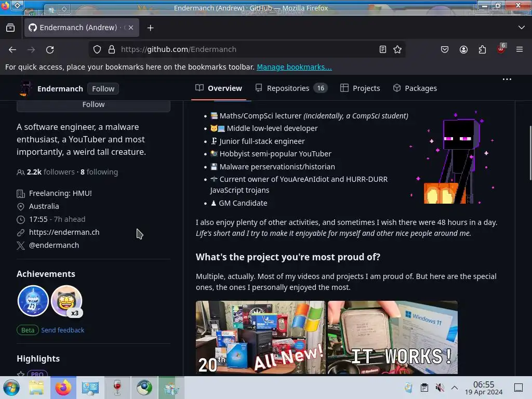Open the Repositories tab

click(291, 88)
